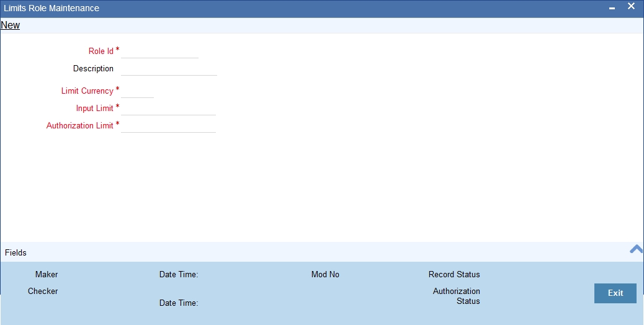
Task: Click the Exit button
Action: (615, 293)
